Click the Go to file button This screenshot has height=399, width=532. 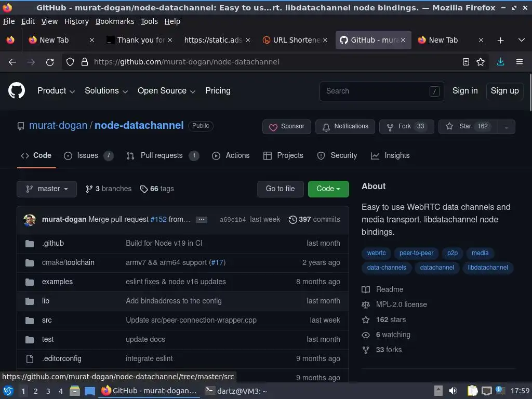(x=280, y=189)
